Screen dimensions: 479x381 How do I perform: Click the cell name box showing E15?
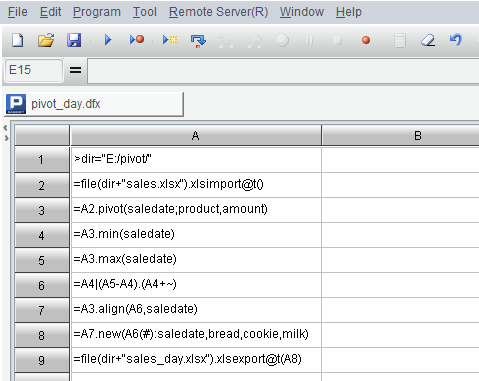tap(34, 70)
